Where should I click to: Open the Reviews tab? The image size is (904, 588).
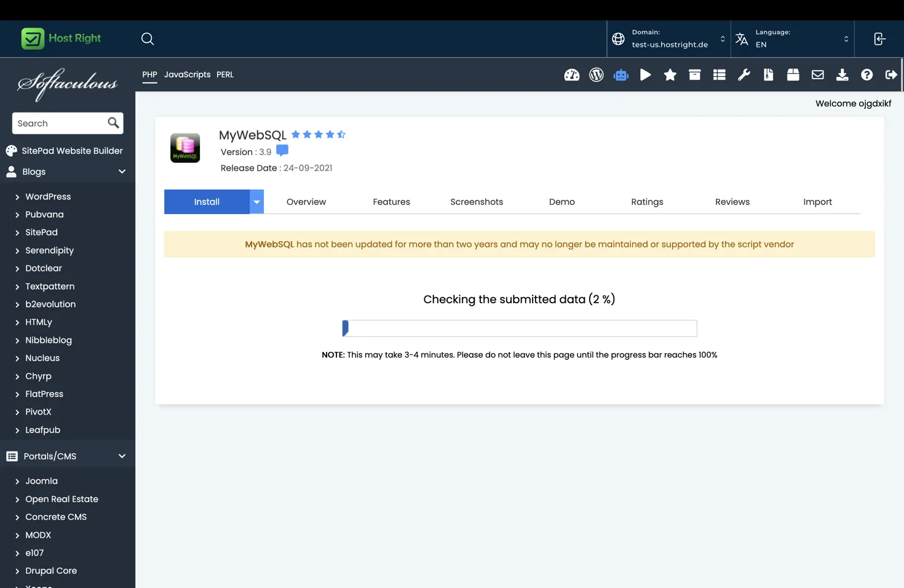tap(732, 202)
